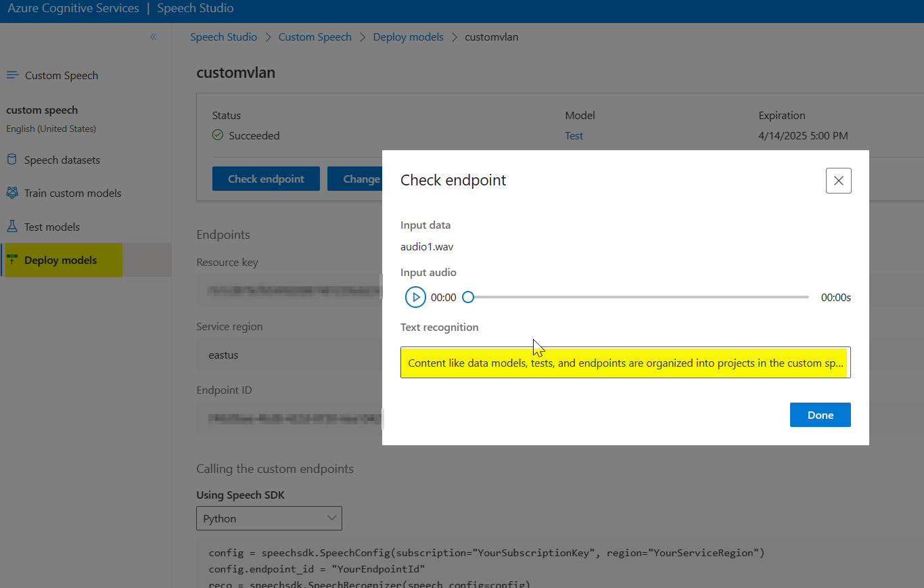This screenshot has width=924, height=588.
Task: Click the Custom Speech list icon
Action: point(12,75)
